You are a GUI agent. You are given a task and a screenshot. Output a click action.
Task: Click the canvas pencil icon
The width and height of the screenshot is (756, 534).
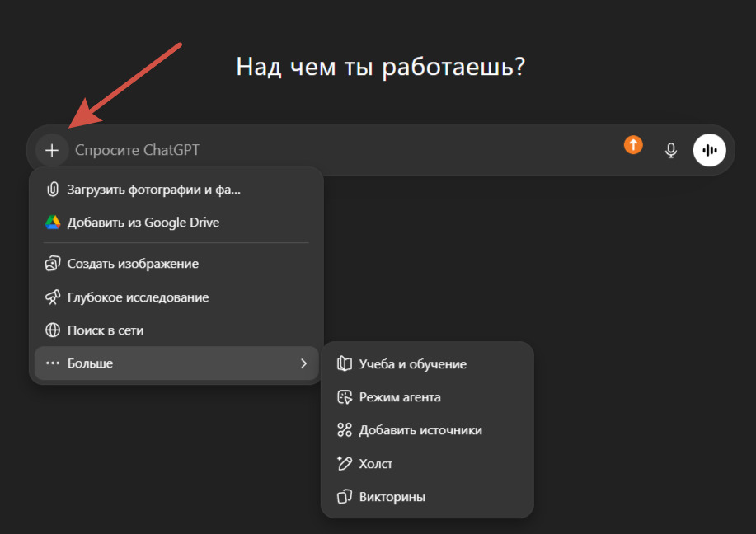click(x=345, y=463)
